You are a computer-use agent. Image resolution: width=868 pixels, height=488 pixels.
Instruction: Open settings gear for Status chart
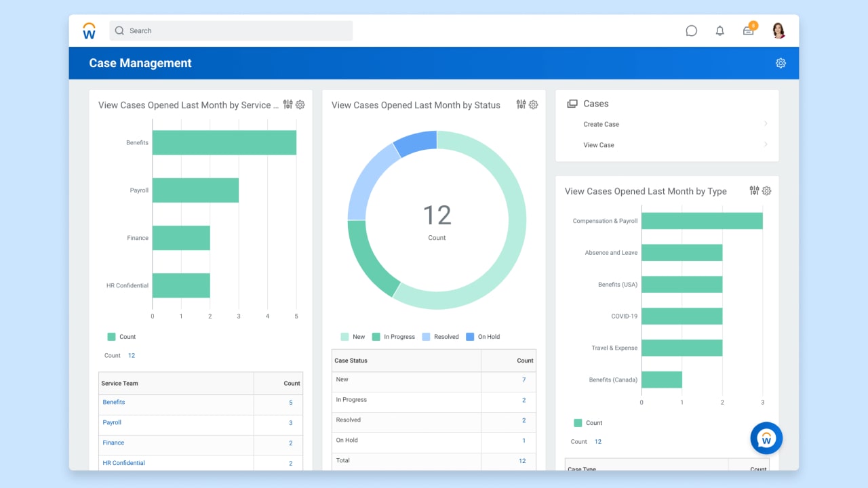click(x=534, y=105)
